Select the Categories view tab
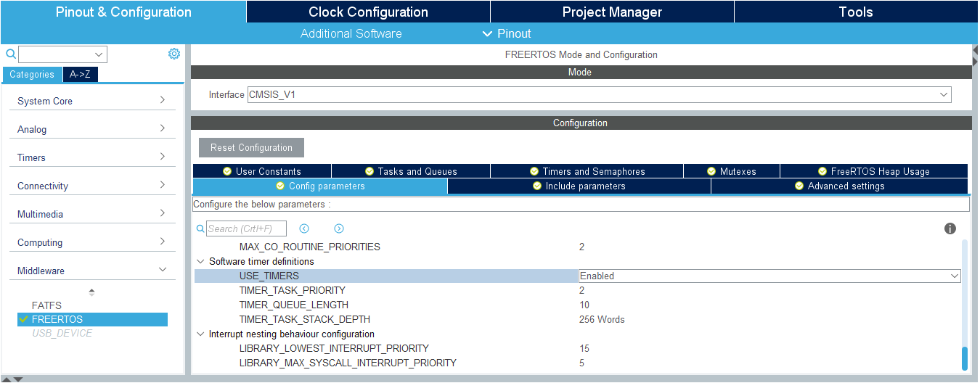 pyautogui.click(x=32, y=75)
